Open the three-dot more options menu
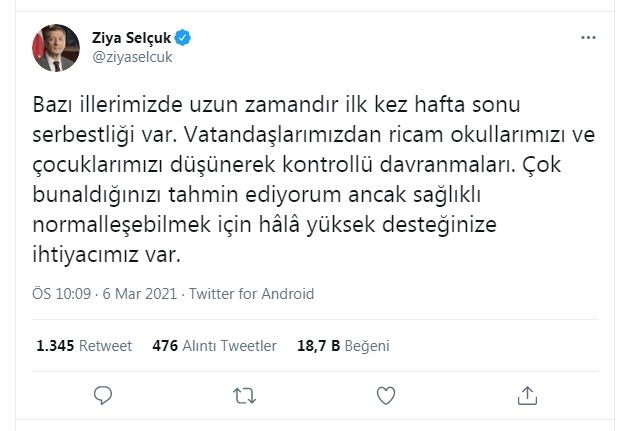The image size is (633, 431). click(590, 38)
